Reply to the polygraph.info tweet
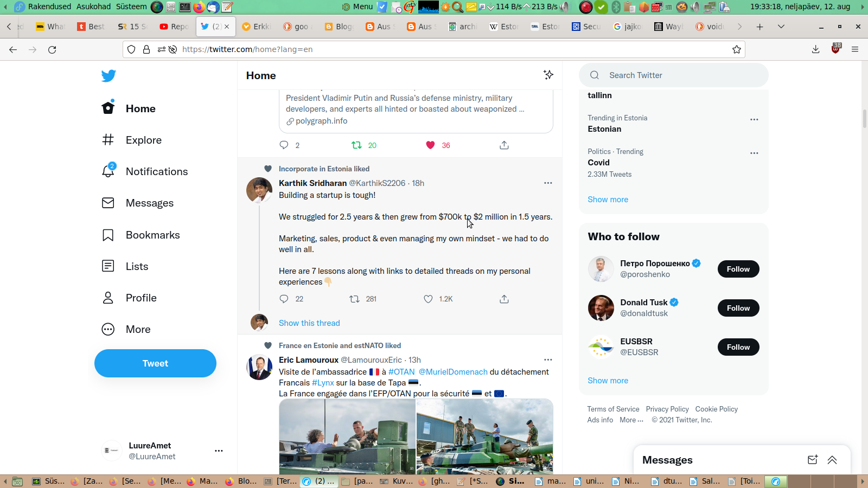The height and width of the screenshot is (488, 868). tap(284, 145)
